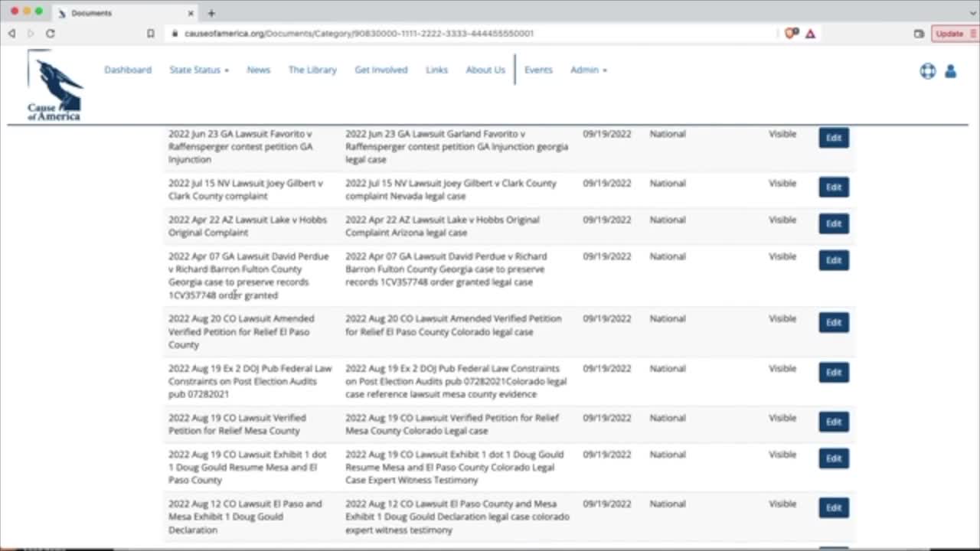Edit the Aug 12 Doug Gould Declaration row
980x551 pixels.
[834, 507]
